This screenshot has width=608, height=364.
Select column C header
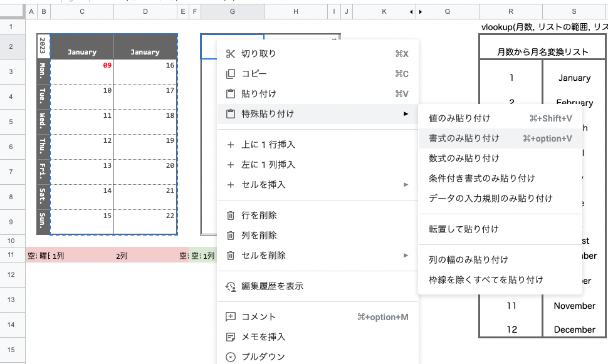[x=82, y=12]
